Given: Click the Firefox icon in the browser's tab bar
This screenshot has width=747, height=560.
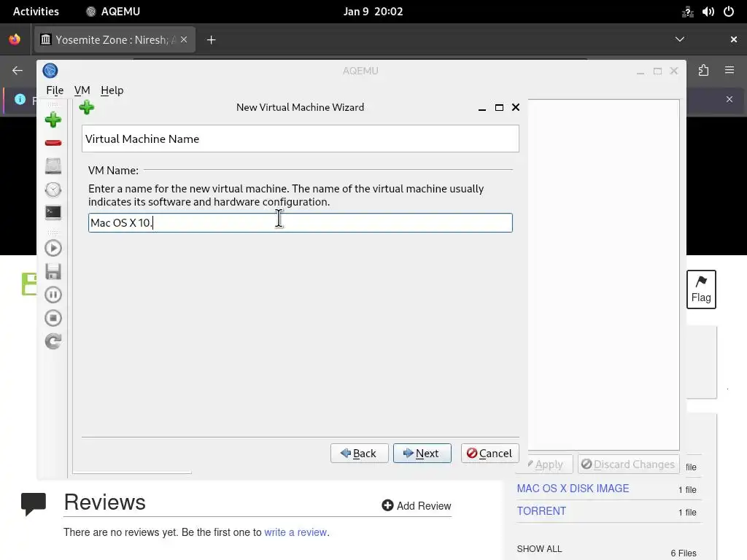Looking at the screenshot, I should [x=15, y=39].
